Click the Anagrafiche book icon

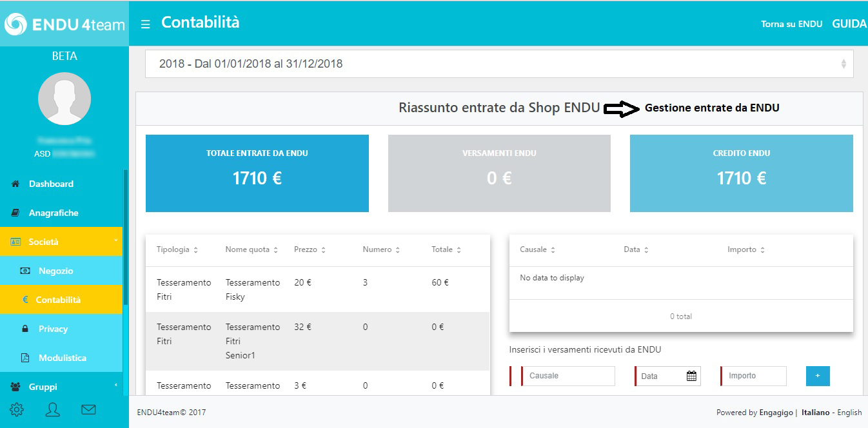coord(15,213)
